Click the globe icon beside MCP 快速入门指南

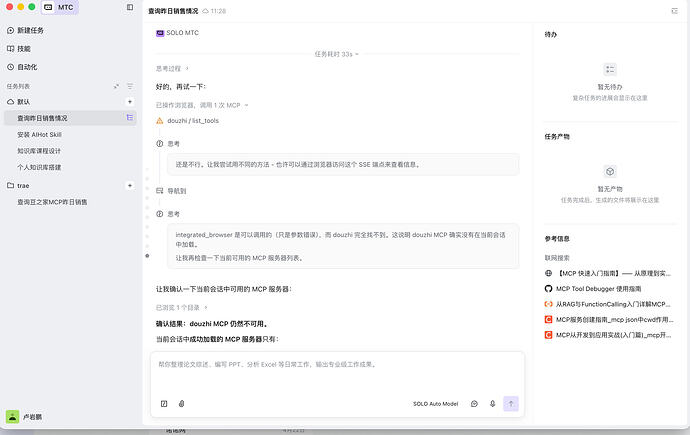pyautogui.click(x=548, y=273)
